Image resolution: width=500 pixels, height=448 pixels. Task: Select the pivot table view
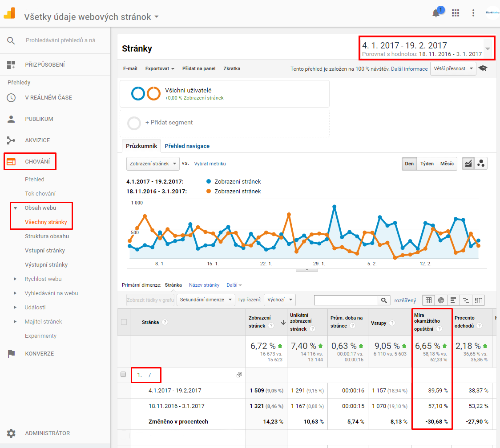pyautogui.click(x=478, y=300)
